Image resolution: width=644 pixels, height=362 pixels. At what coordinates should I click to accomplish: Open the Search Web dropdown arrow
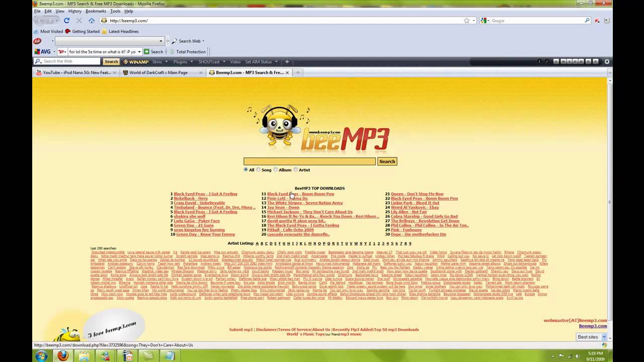203,41
